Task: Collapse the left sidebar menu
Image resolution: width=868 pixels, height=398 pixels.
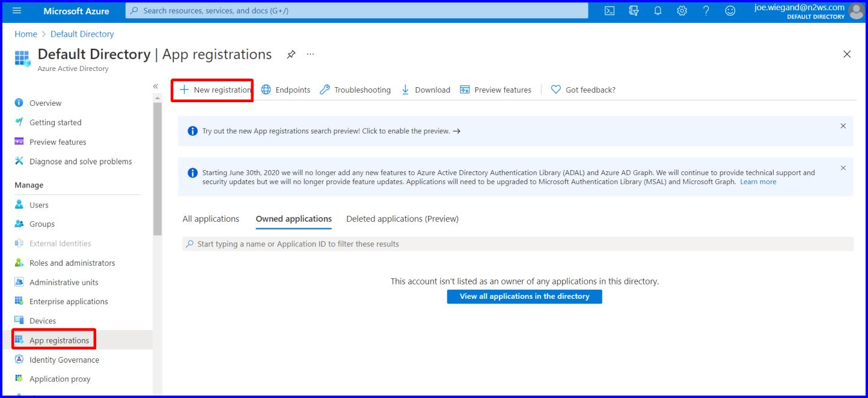Action: point(156,87)
